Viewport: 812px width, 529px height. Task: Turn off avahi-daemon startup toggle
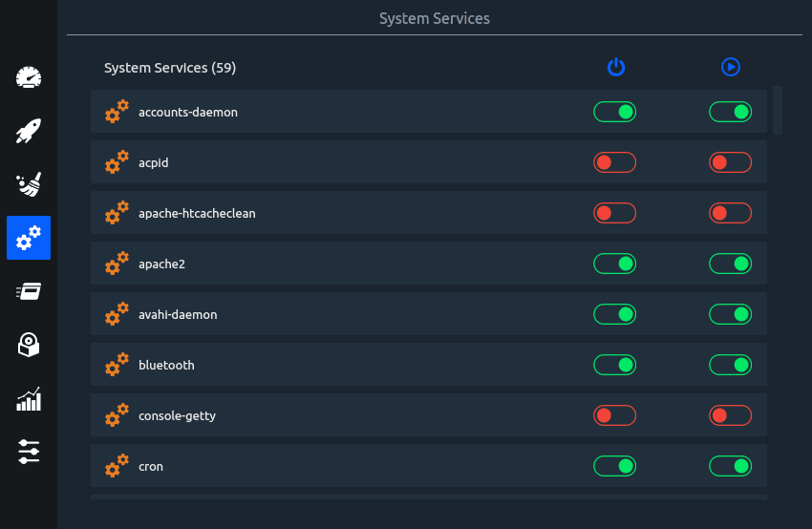615,315
